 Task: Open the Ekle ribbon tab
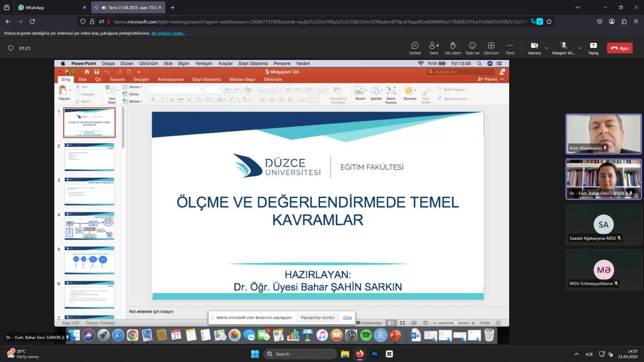(83, 79)
